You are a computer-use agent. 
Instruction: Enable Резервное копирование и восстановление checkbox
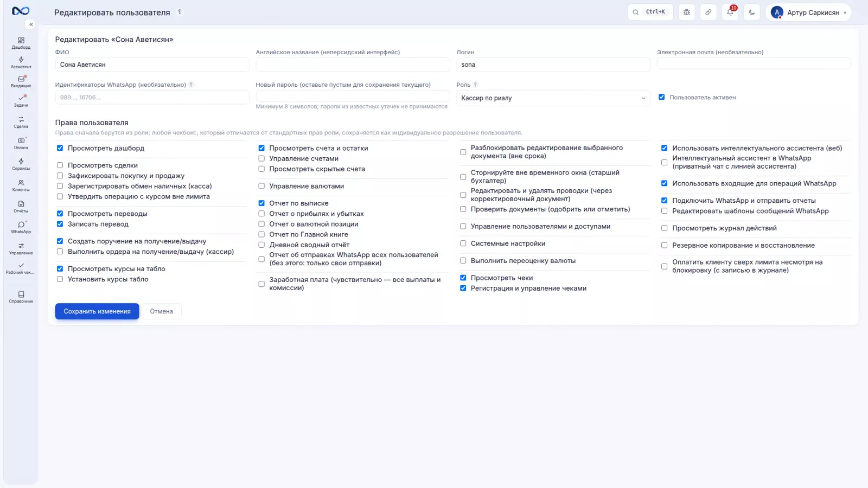click(664, 245)
